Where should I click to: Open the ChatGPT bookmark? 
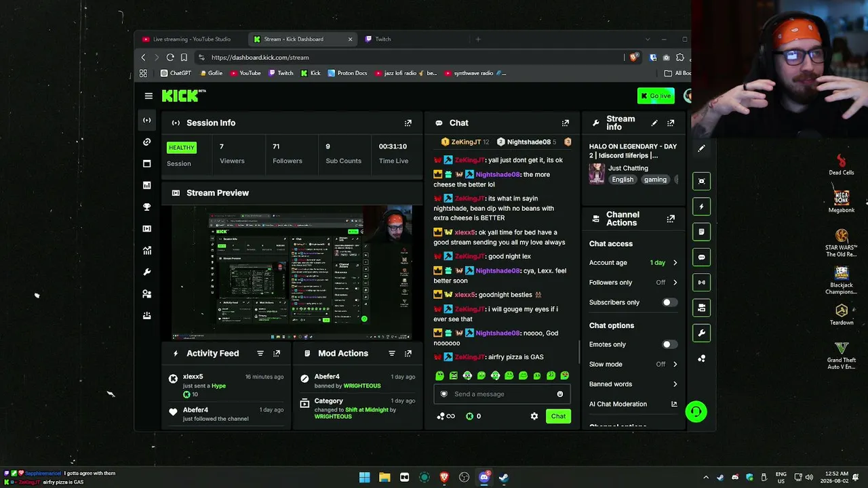coord(176,73)
